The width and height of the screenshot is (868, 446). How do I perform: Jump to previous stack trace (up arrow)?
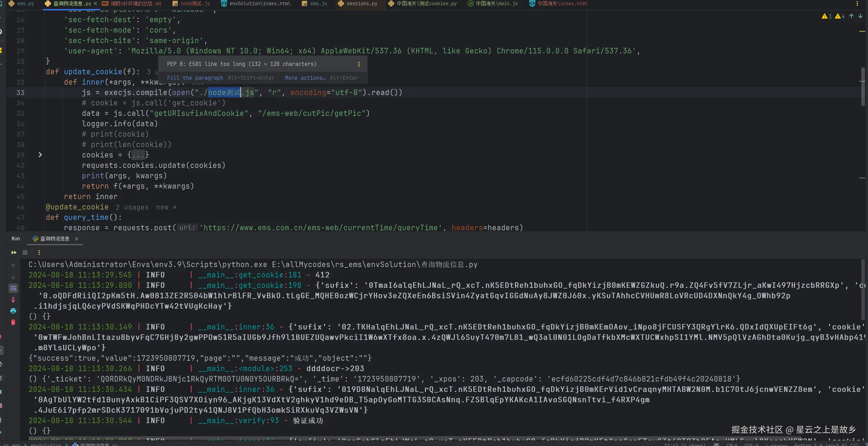pos(13,266)
